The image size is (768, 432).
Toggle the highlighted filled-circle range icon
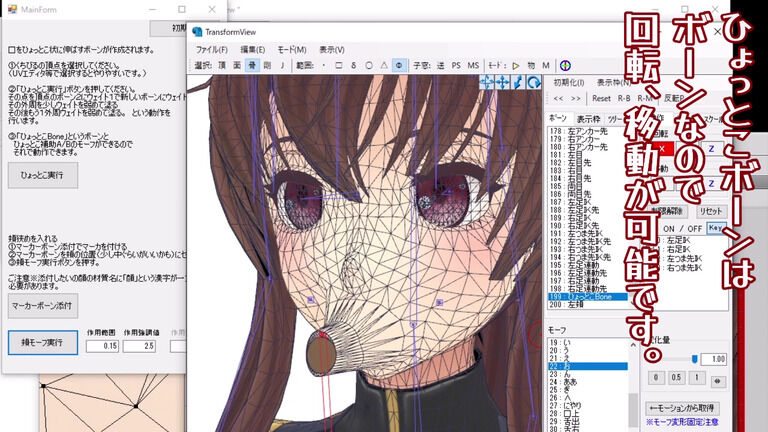[399, 66]
